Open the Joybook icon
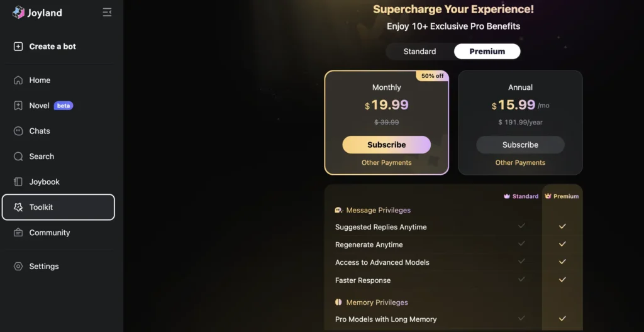Screen dimensions: 644x332 click(18, 182)
